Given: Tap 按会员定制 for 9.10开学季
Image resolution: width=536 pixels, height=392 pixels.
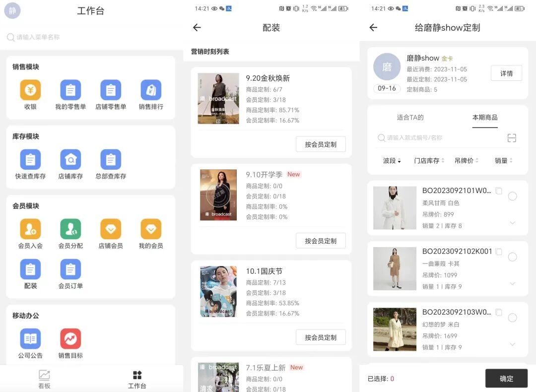Looking at the screenshot, I should pyautogui.click(x=321, y=241).
